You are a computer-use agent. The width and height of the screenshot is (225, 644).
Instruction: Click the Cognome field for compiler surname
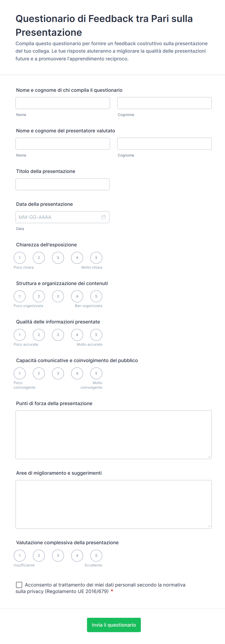[165, 103]
